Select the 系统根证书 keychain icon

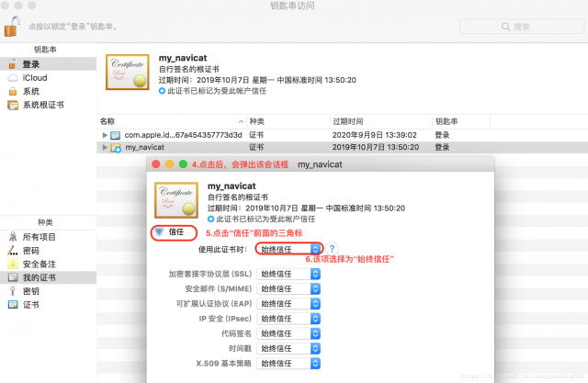tap(13, 105)
